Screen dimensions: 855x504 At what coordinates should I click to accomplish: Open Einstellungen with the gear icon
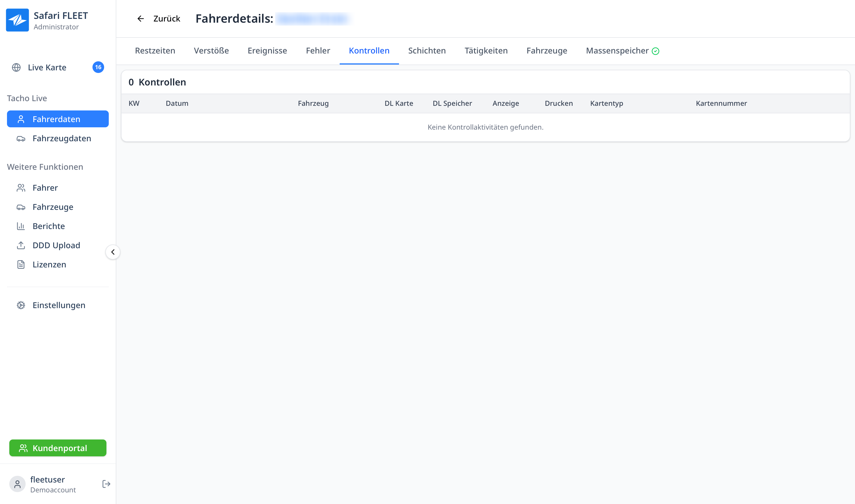(x=21, y=305)
